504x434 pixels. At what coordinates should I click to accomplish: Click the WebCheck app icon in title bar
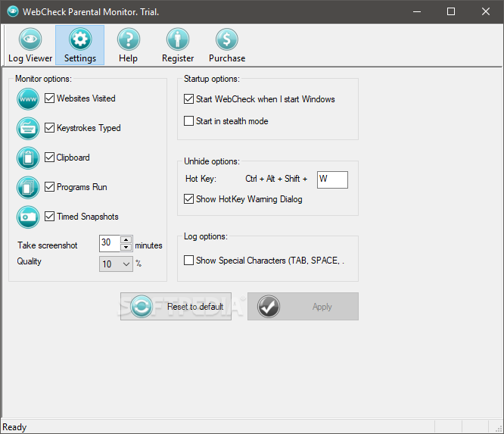(x=13, y=11)
